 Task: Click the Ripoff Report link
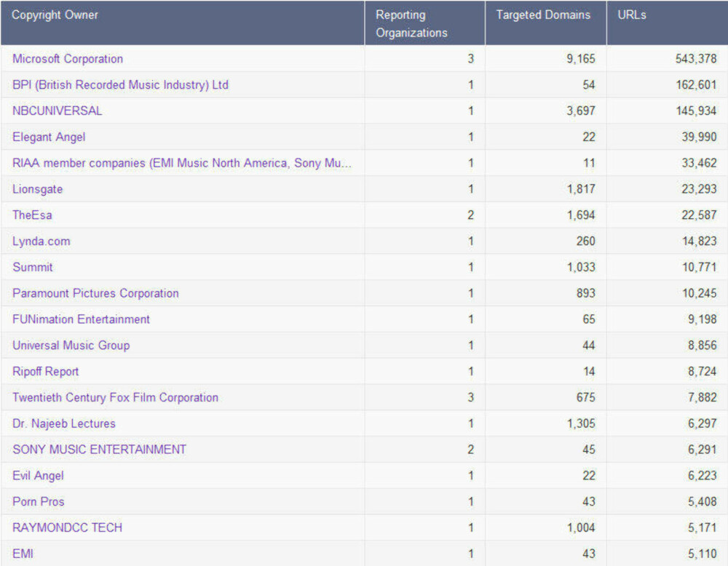click(x=45, y=372)
